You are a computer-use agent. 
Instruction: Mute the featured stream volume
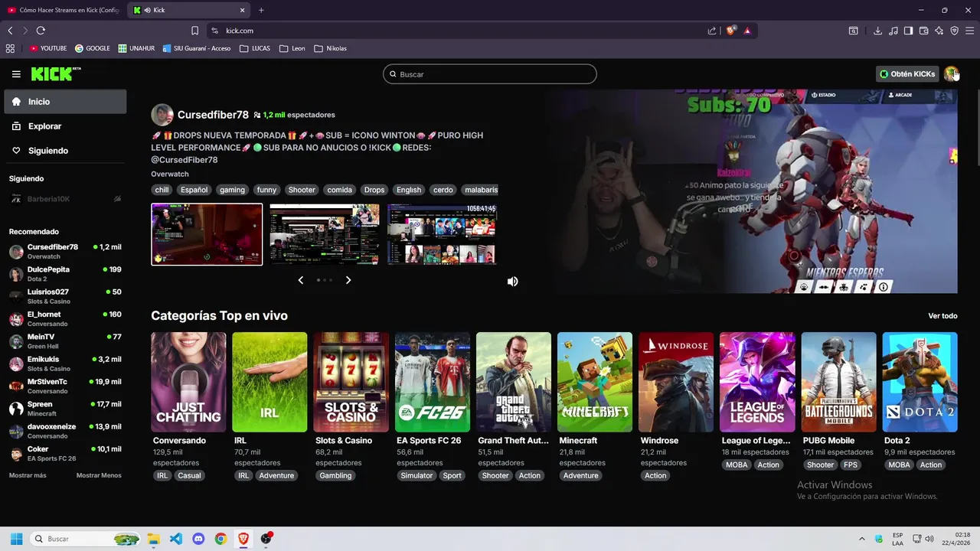pos(512,281)
